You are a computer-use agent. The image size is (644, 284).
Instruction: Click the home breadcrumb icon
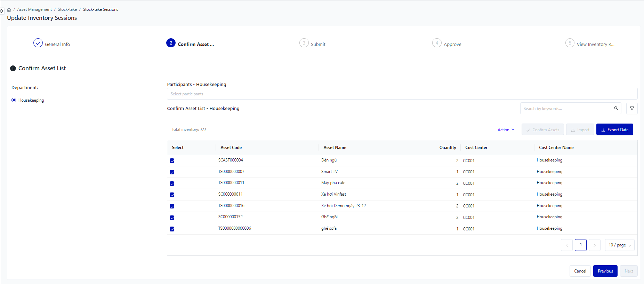[9, 10]
